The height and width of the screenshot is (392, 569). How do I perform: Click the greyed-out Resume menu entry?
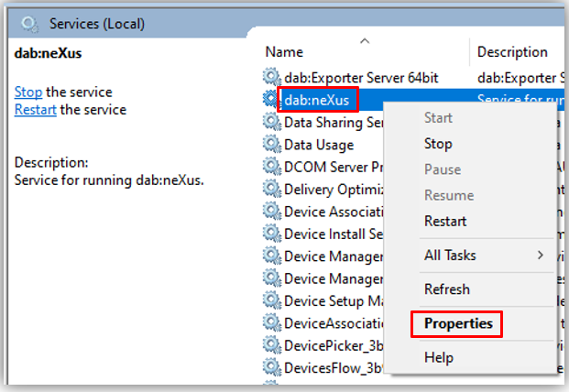pos(449,195)
